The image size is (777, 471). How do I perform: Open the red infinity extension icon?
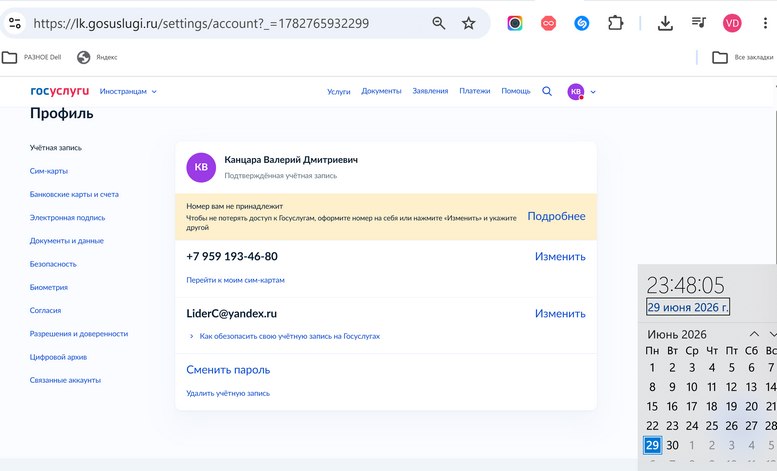point(548,23)
